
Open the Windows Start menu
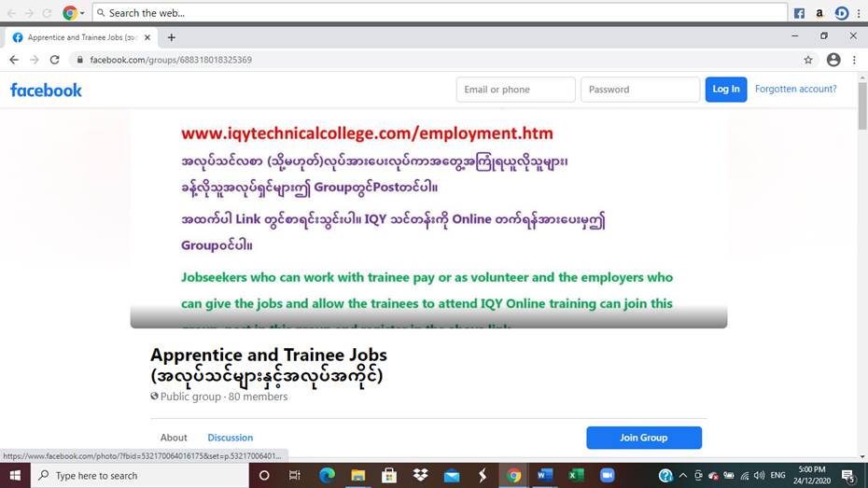(x=15, y=475)
